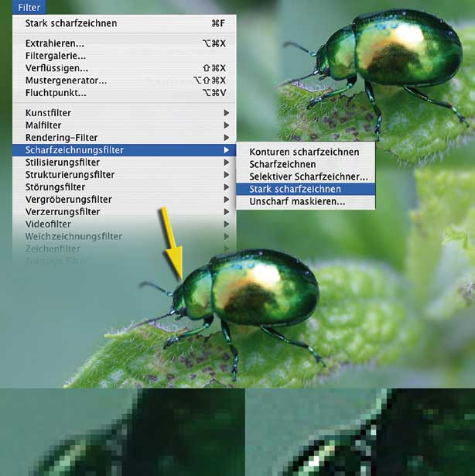Expand the Scharfzeichnungsfilter submenu
Viewport: 475px width, 476px height.
tap(124, 150)
